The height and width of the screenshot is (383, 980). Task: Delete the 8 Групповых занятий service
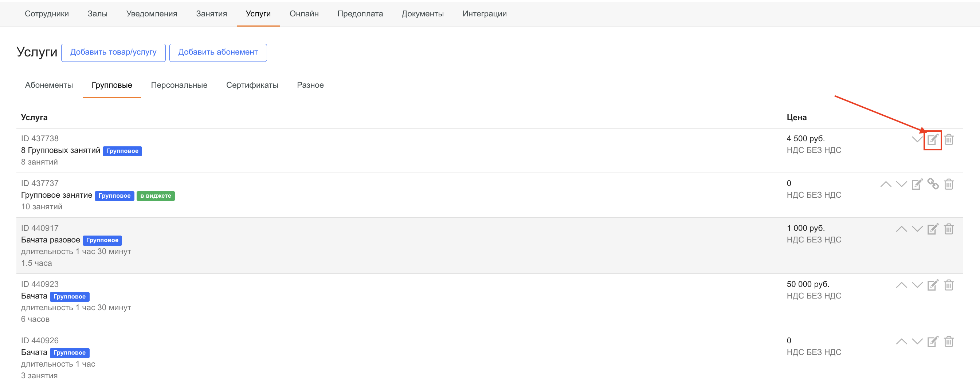949,139
